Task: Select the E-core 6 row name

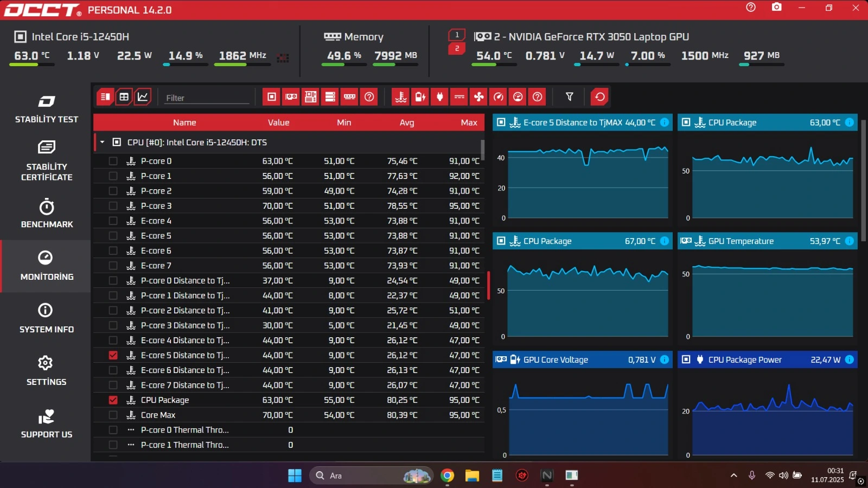Action: [156, 251]
